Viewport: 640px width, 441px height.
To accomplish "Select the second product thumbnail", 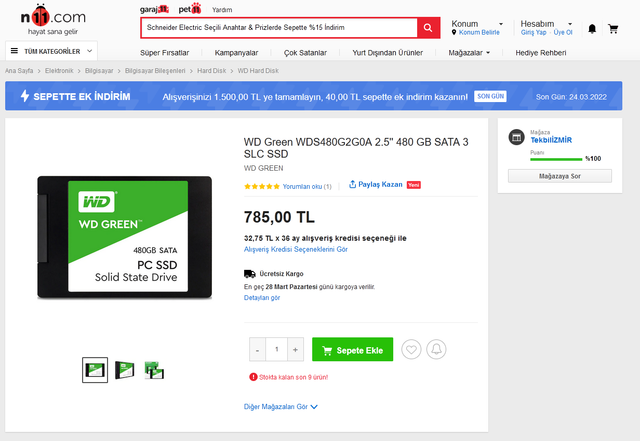I will point(125,369).
